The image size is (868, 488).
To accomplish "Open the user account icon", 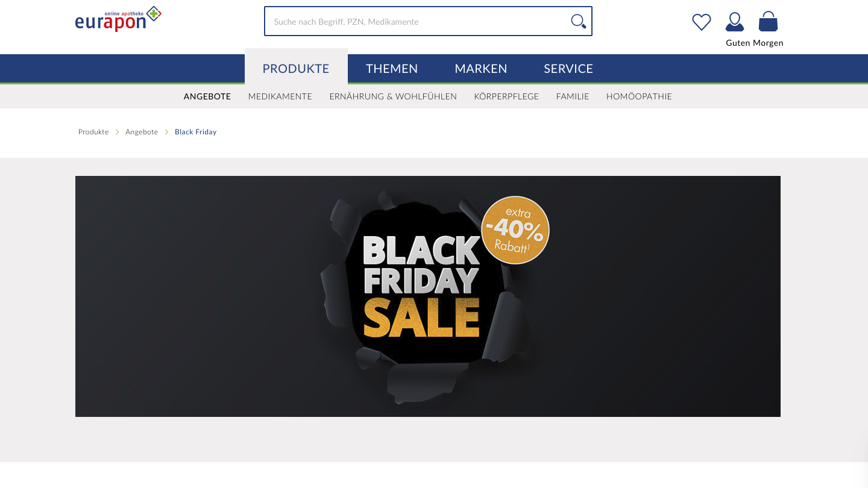I will (x=734, y=22).
